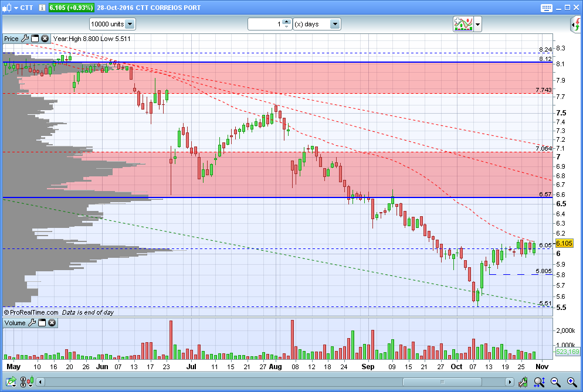Show instrument info via the 'i' icon
Viewport: 583px width, 392px height.
point(42,8)
